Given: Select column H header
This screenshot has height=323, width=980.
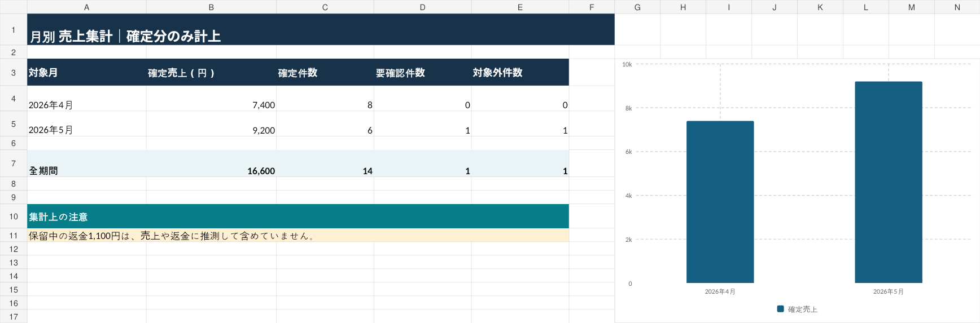Looking at the screenshot, I should [x=683, y=7].
